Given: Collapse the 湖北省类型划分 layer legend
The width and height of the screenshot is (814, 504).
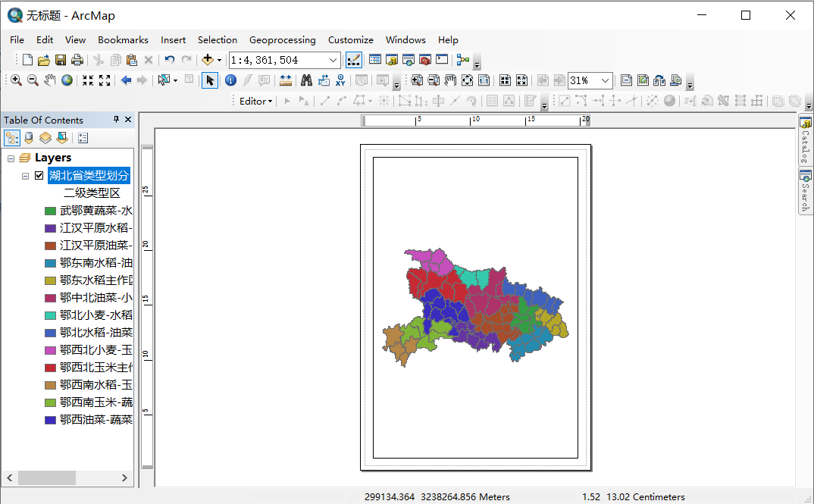Looking at the screenshot, I should click(x=25, y=176).
